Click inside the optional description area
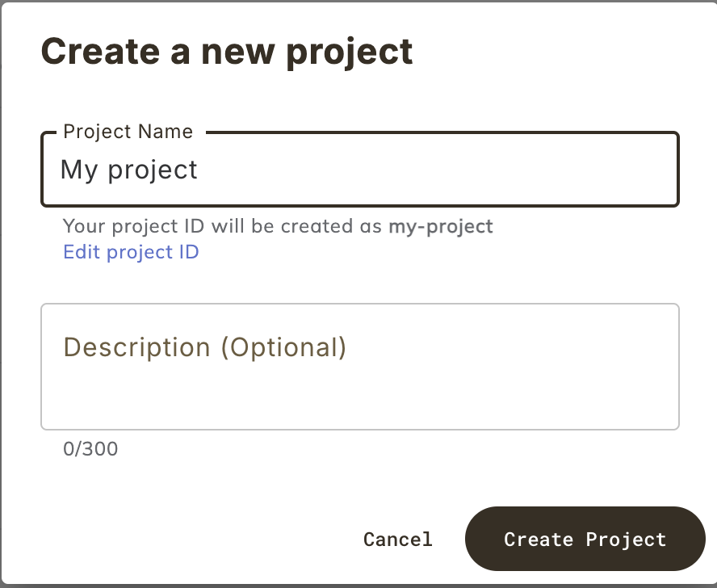Image resolution: width=717 pixels, height=588 pixels. point(358,366)
